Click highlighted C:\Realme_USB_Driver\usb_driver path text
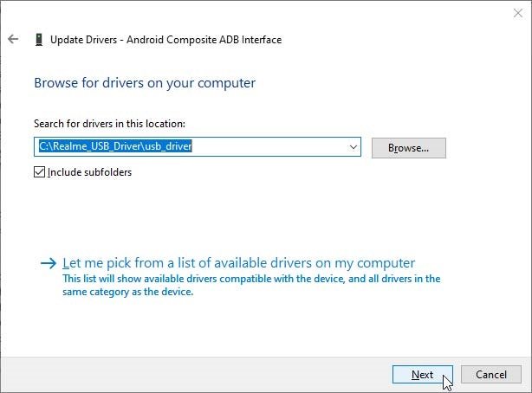The image size is (532, 393). click(x=115, y=146)
